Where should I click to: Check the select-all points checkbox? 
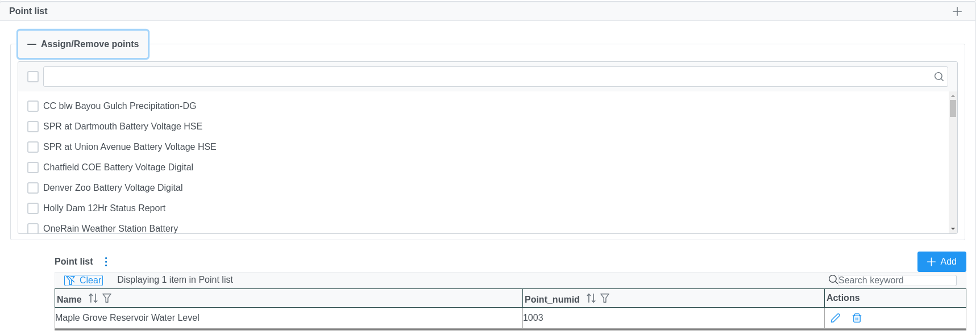33,77
